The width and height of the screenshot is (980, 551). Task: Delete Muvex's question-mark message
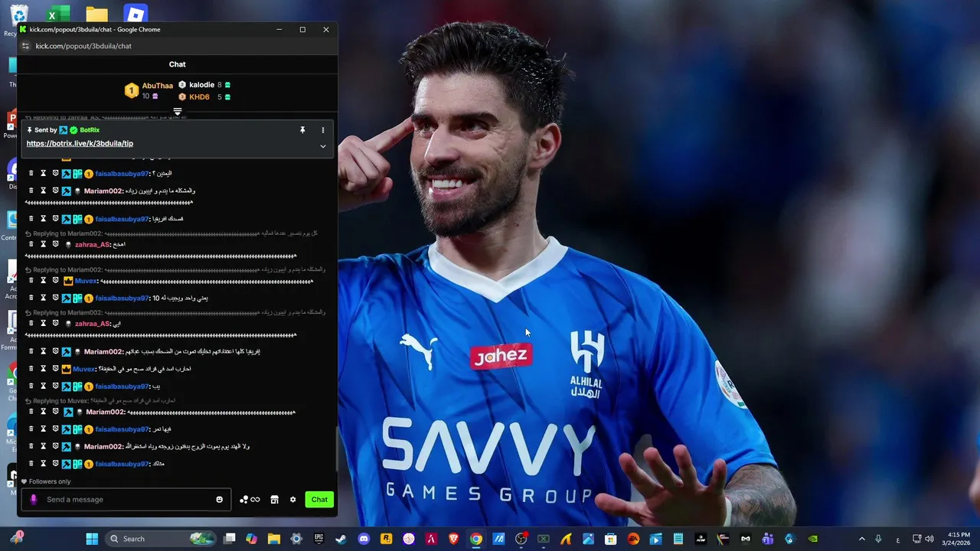[31, 369]
